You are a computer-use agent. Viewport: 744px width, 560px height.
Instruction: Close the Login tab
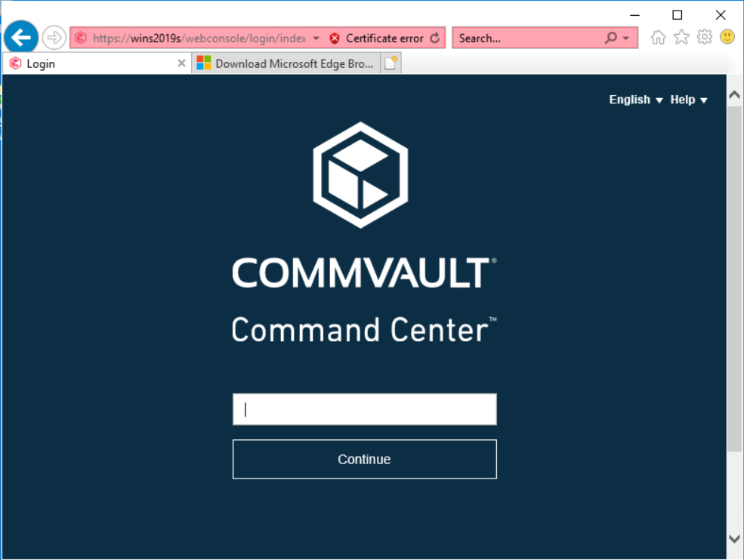coord(181,63)
